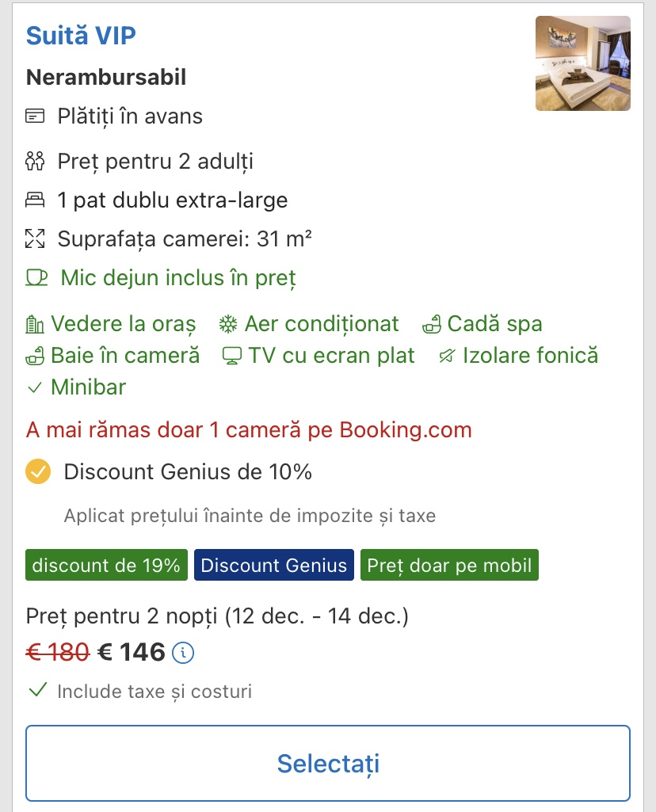Viewport: 656px width, 812px height.
Task: Click the Genius discount yellow checkmark
Action: coord(38,472)
